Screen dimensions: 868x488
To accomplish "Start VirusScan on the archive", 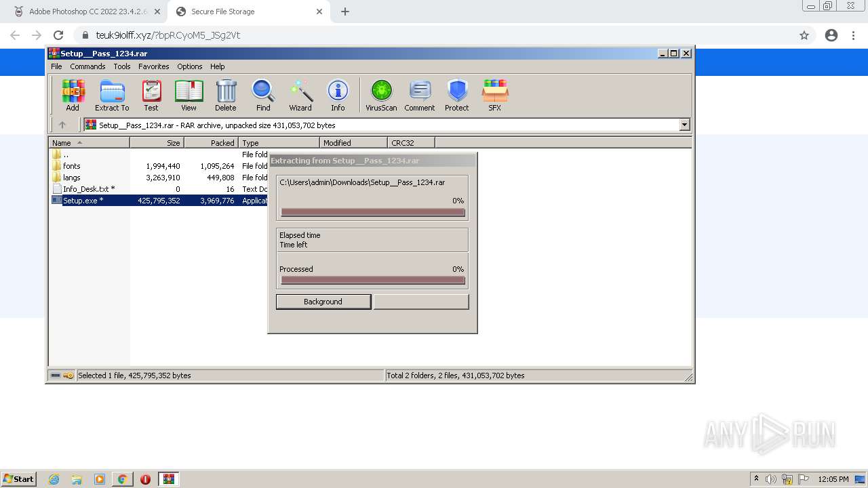I will pos(381,96).
